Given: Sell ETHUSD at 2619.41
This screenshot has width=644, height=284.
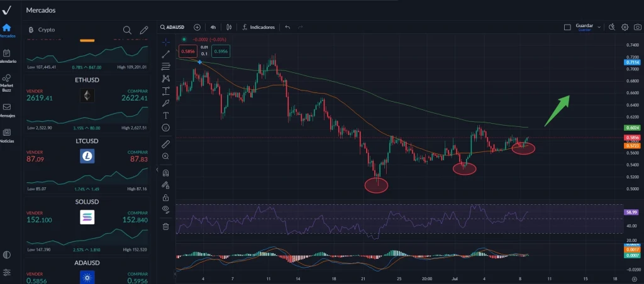Looking at the screenshot, I should click(40, 96).
